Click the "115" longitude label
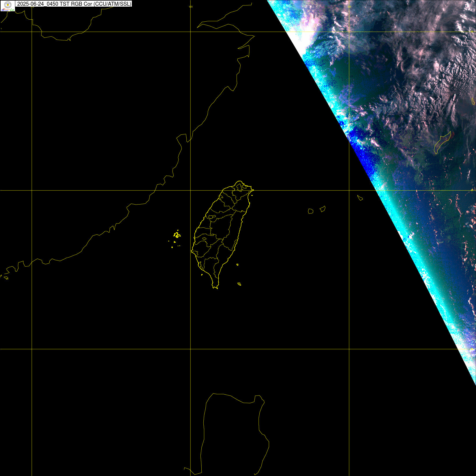The image size is (476, 476). pos(32,7)
